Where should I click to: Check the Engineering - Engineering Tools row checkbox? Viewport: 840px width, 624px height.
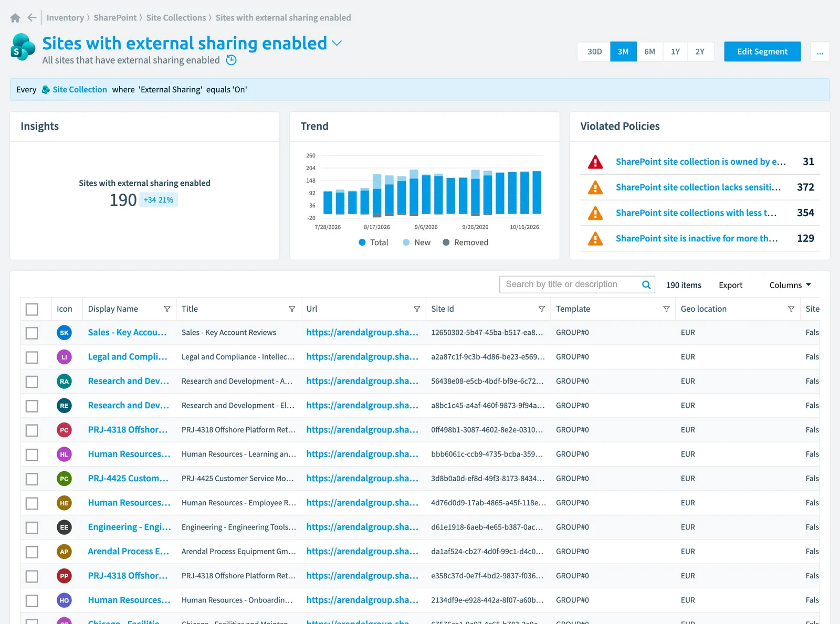pos(32,527)
